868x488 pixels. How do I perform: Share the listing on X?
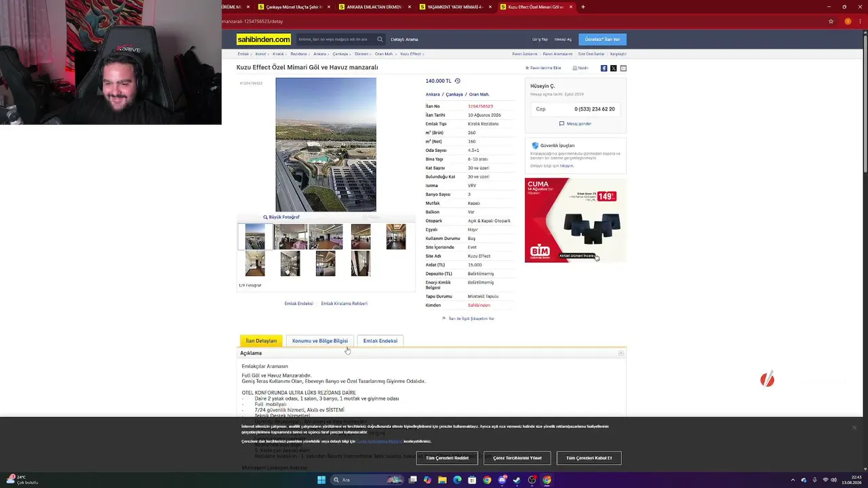coord(613,68)
